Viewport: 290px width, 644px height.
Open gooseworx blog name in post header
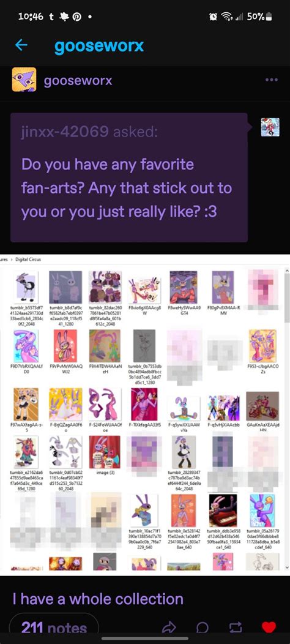tap(78, 81)
